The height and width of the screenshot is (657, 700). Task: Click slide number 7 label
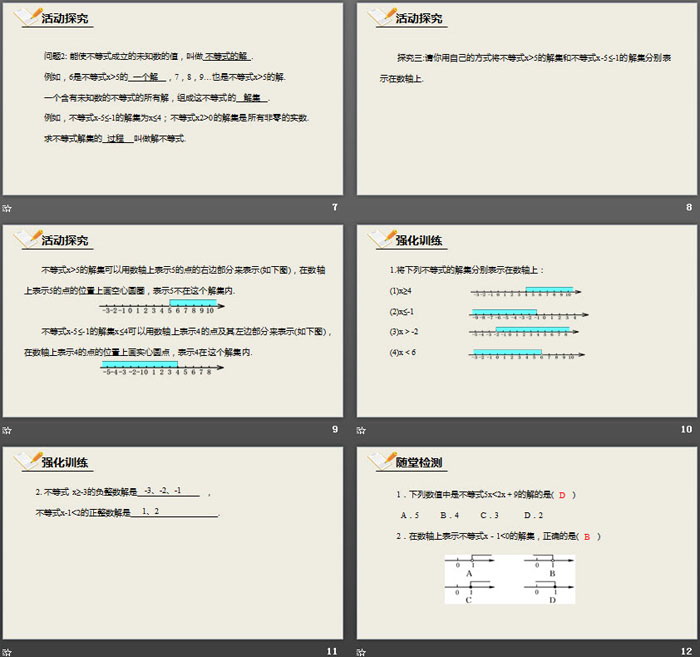[x=335, y=207]
